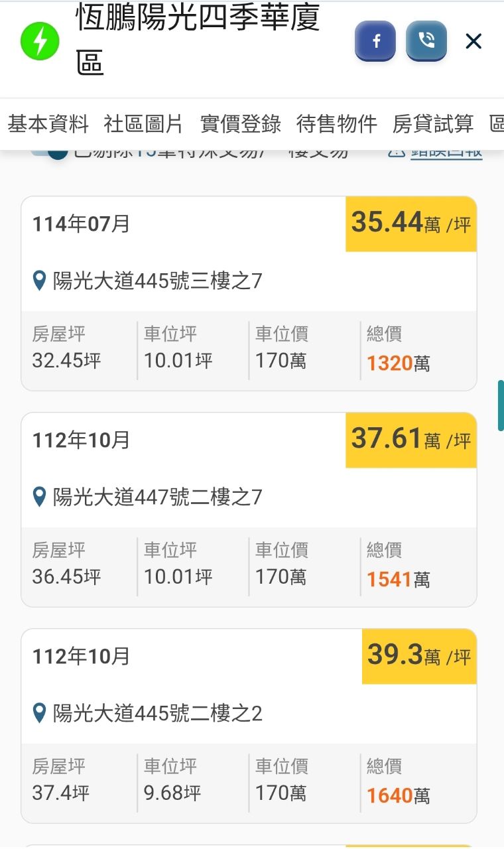Share the community via the Facebook button

tap(375, 41)
